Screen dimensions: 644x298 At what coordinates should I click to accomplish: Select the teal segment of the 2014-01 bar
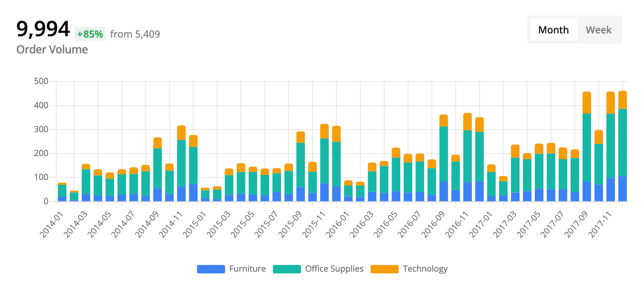click(62, 190)
